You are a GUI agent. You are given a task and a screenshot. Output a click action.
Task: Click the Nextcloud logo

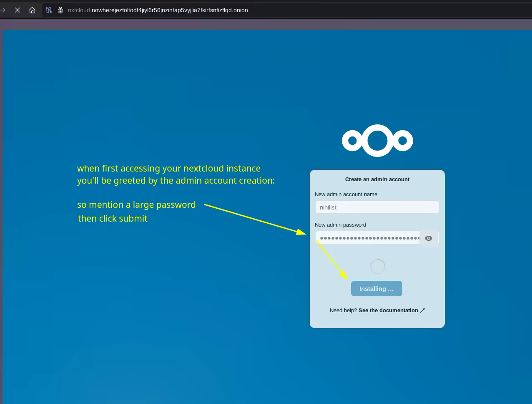pos(377,141)
